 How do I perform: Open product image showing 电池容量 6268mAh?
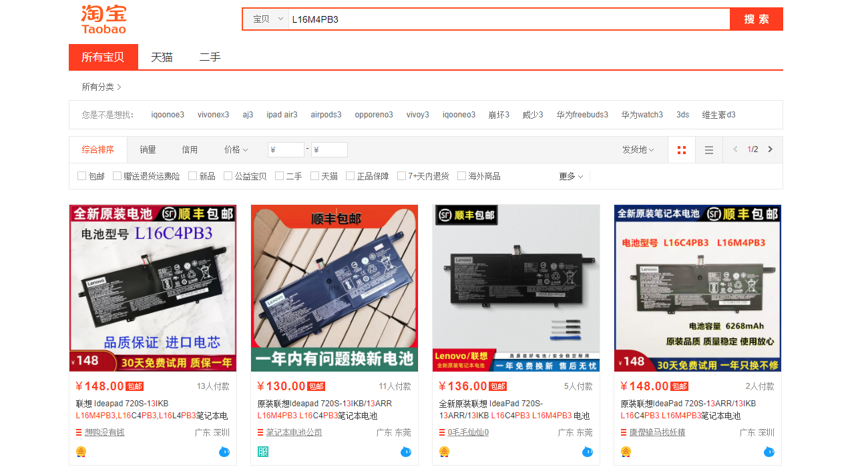[698, 288]
